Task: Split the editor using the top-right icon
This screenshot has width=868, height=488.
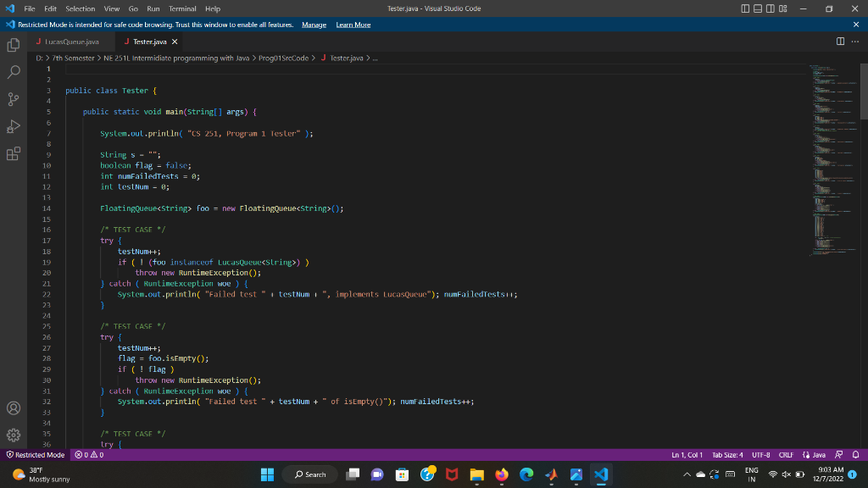Action: tap(838, 41)
